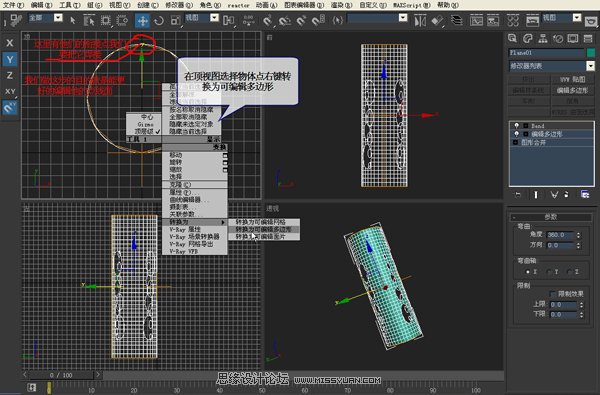Click the 0 / 100 time slider

point(61,375)
